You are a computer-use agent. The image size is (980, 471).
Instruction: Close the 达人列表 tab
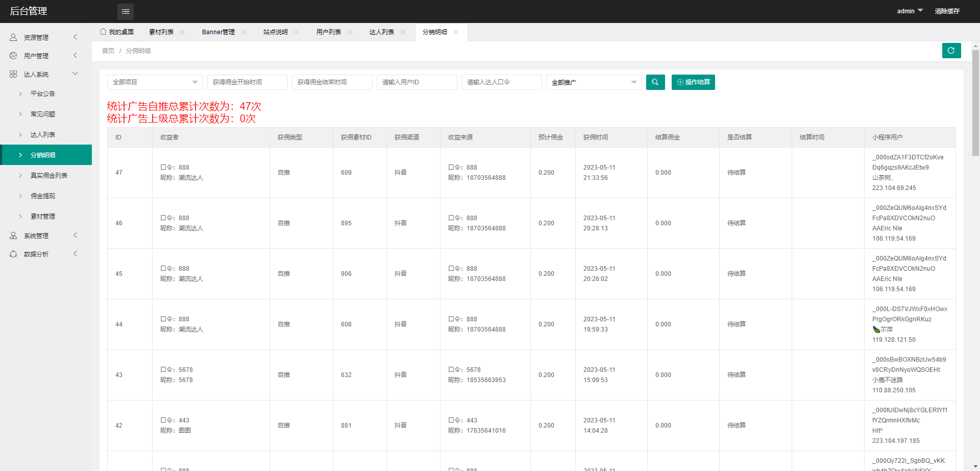(403, 32)
